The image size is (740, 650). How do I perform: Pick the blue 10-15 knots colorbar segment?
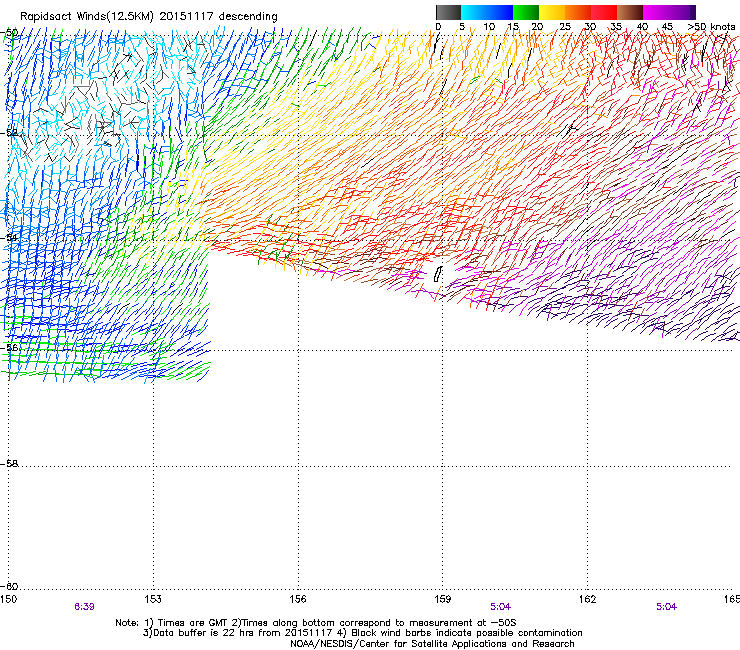point(500,12)
